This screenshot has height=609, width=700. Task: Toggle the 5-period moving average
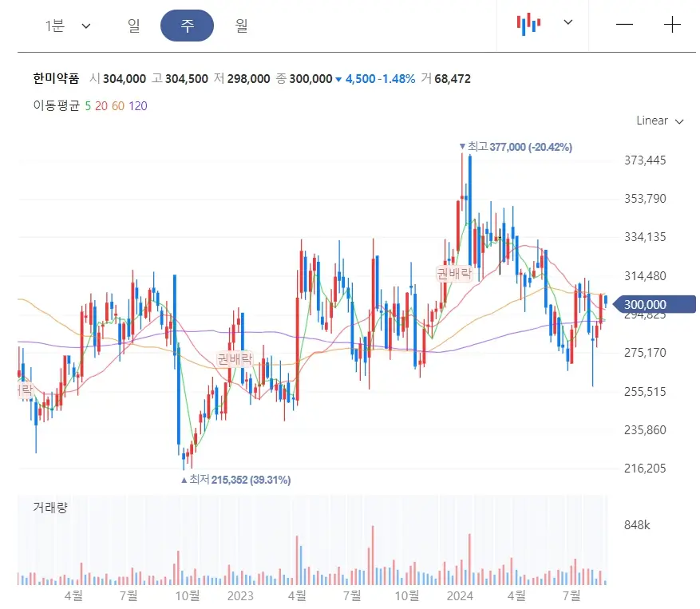tap(88, 105)
